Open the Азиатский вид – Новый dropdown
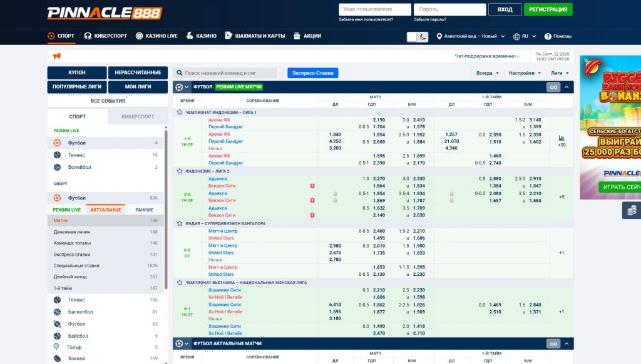 point(471,36)
